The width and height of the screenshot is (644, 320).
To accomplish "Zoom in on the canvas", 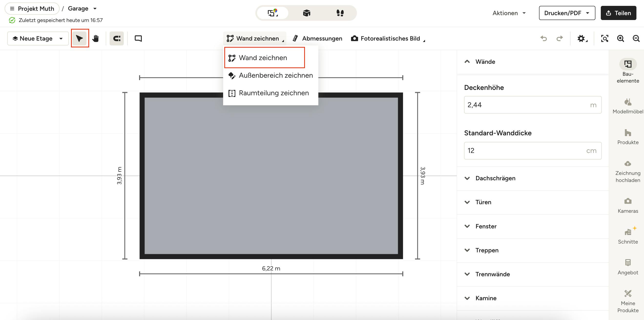I will tap(621, 38).
